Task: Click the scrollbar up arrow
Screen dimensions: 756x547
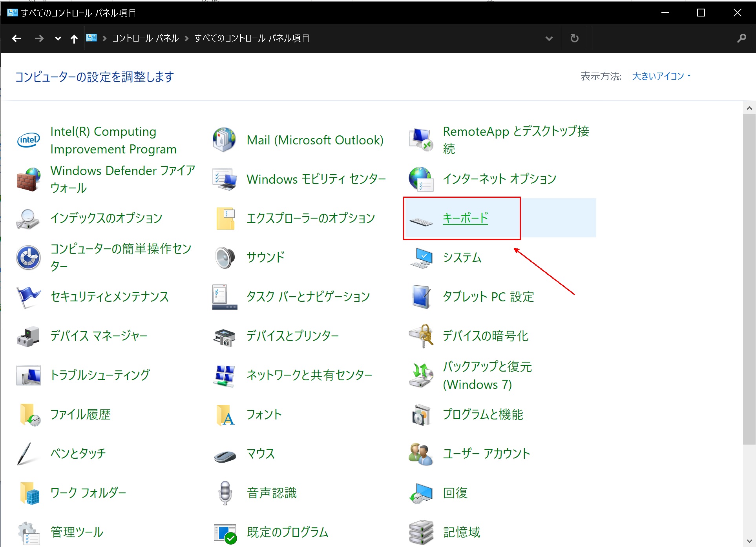Action: pyautogui.click(x=749, y=108)
